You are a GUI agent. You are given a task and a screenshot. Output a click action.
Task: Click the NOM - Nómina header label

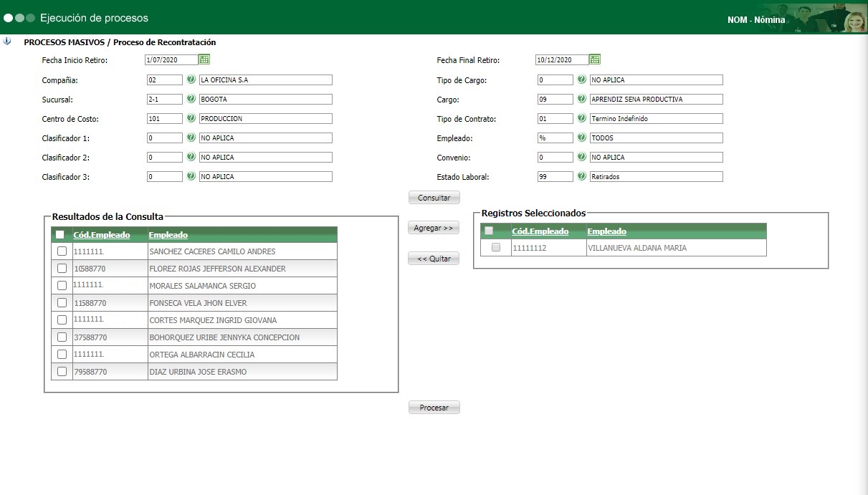(756, 20)
